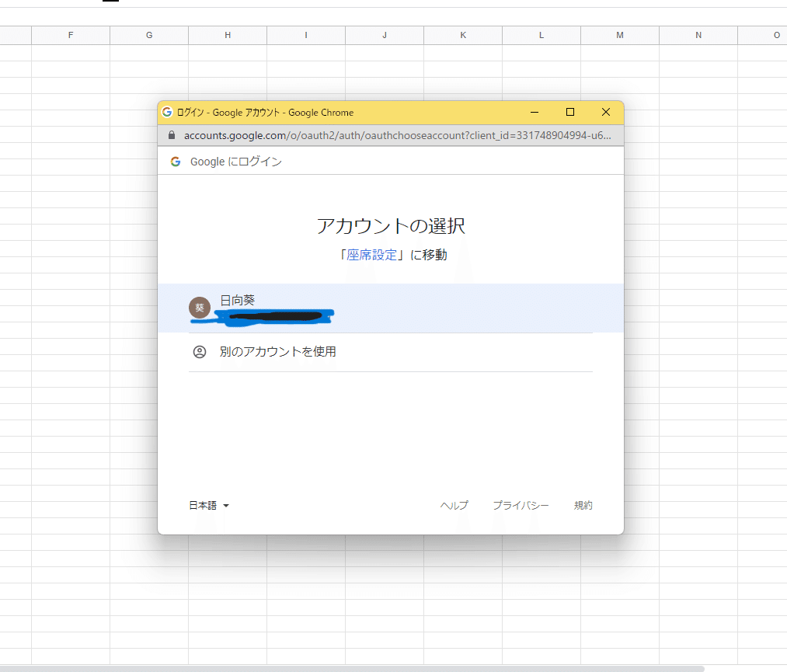Click the person icon beside 別のアカウントを使用

tap(199, 352)
